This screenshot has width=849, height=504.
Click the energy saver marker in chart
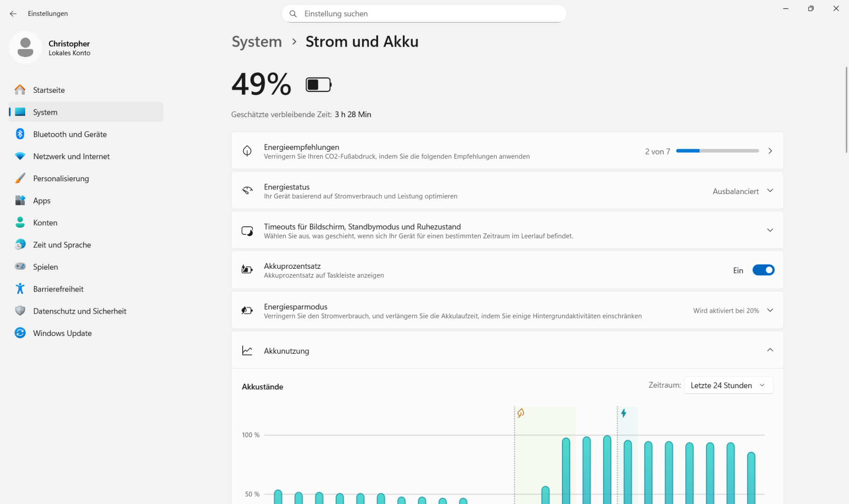(x=521, y=413)
